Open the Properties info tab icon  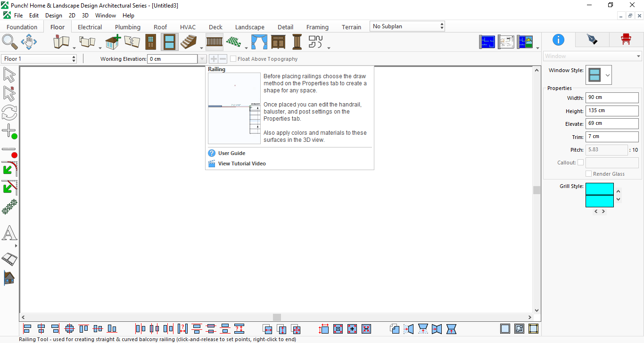[558, 40]
